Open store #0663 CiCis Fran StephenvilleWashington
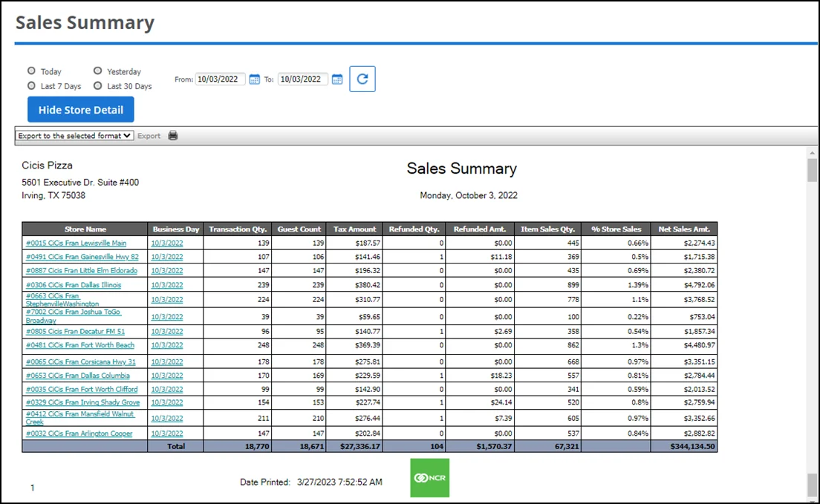The height and width of the screenshot is (504, 820). point(62,300)
